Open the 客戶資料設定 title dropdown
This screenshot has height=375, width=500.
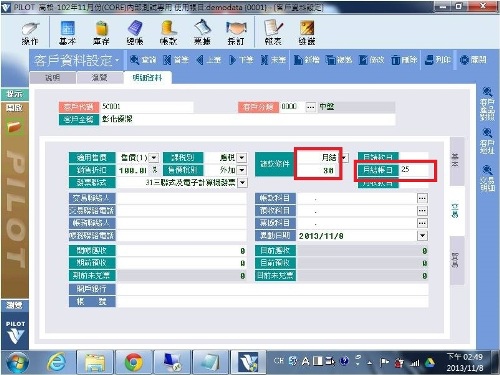117,61
